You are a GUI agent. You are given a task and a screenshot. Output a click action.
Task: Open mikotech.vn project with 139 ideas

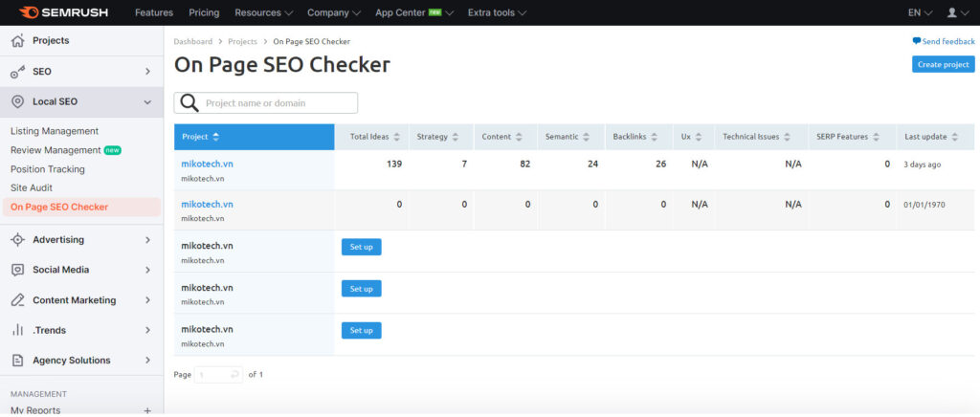207,165
